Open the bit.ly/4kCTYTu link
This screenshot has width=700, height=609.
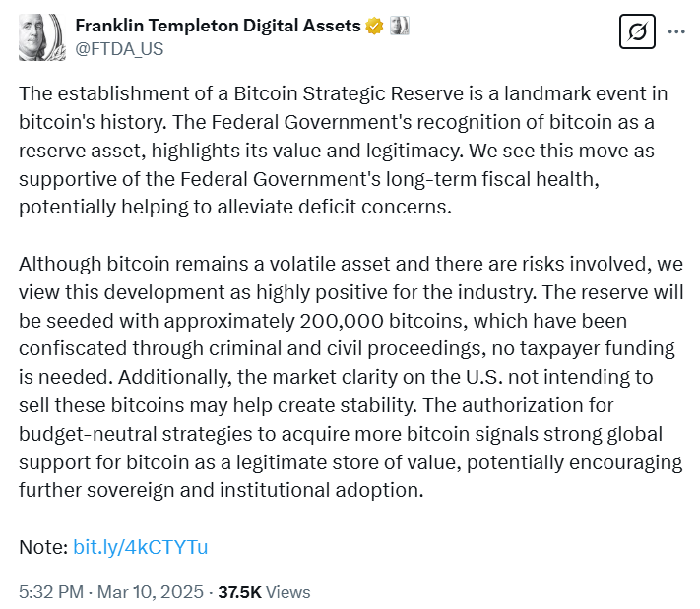tap(140, 547)
